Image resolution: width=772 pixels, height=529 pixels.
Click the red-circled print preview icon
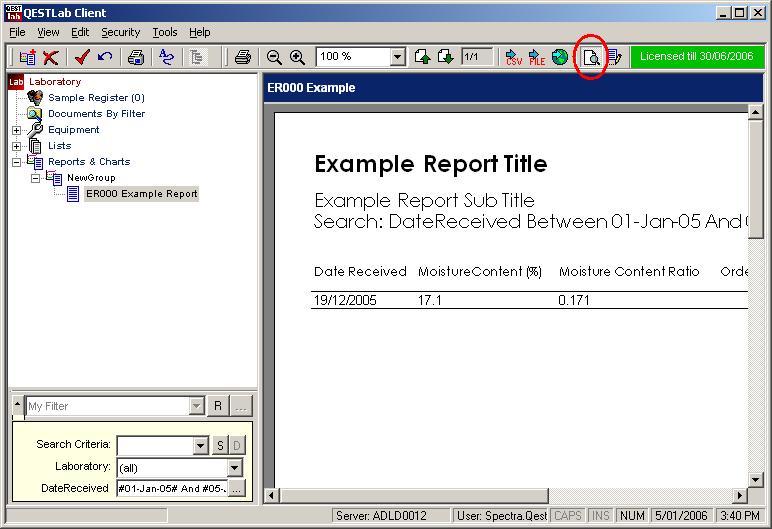point(592,57)
